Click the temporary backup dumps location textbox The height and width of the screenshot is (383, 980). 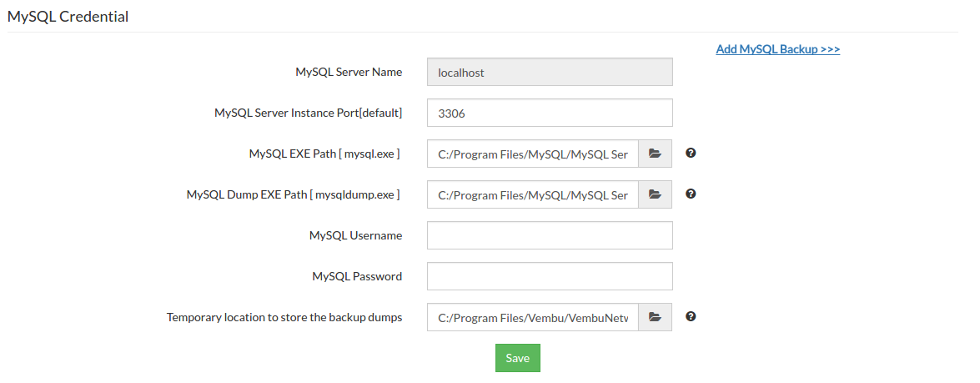(533, 317)
